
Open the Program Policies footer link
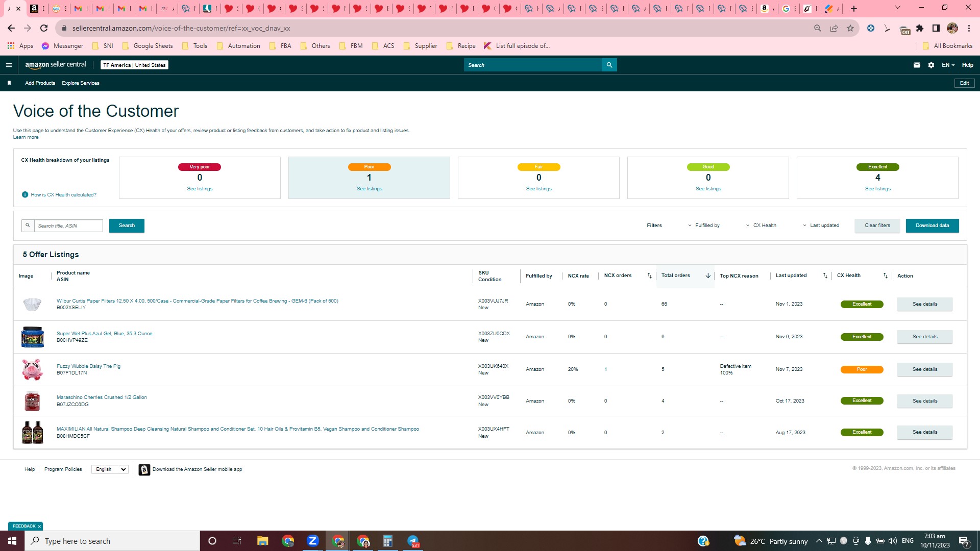tap(63, 469)
